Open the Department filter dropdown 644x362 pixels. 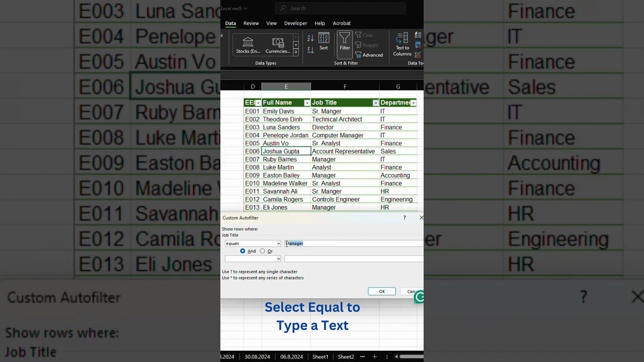[x=413, y=103]
